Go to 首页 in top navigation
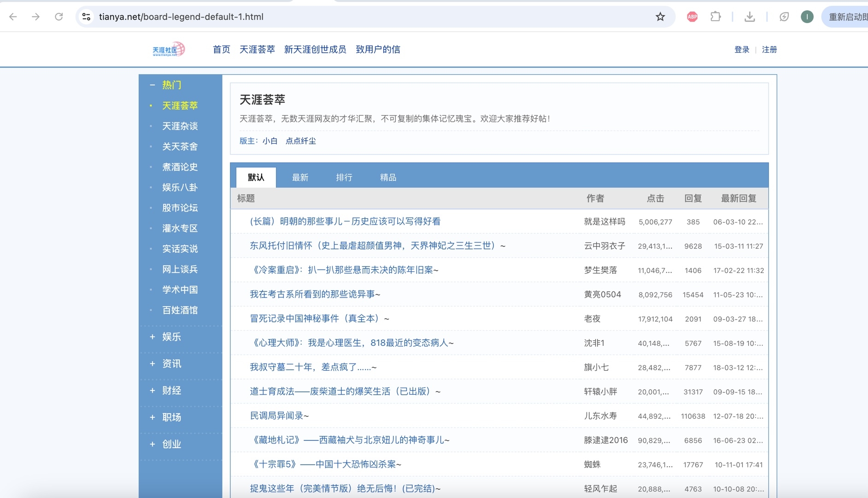Image resolution: width=868 pixels, height=498 pixels. [x=221, y=49]
